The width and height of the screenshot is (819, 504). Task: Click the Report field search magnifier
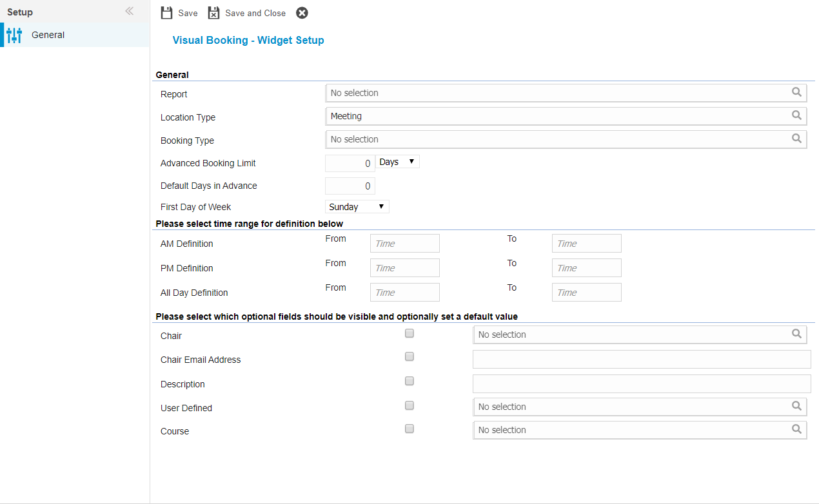(x=797, y=93)
